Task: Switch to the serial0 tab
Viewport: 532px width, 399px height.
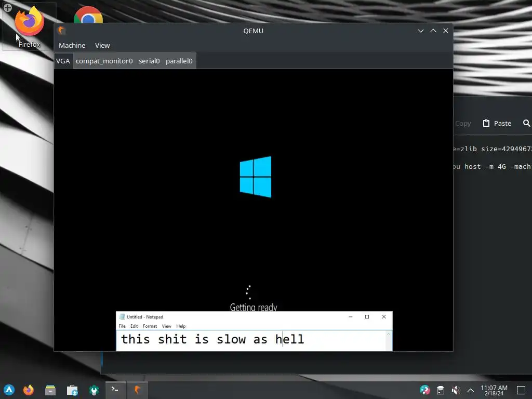Action: pos(149,61)
